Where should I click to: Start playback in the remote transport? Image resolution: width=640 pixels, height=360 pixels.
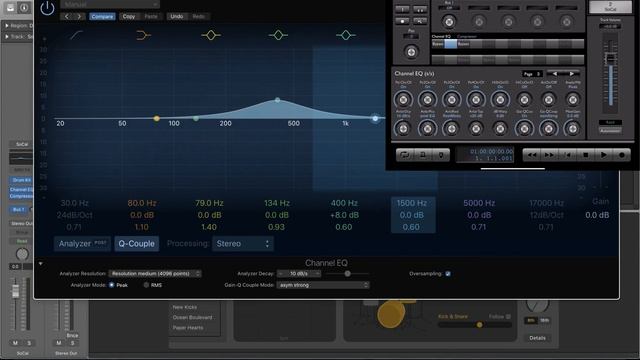603,155
